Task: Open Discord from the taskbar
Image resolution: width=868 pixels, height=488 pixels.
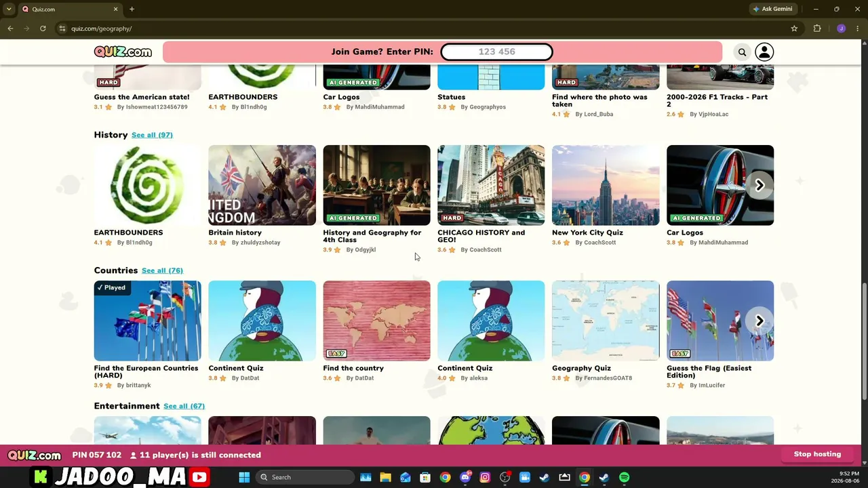Action: coord(465,477)
